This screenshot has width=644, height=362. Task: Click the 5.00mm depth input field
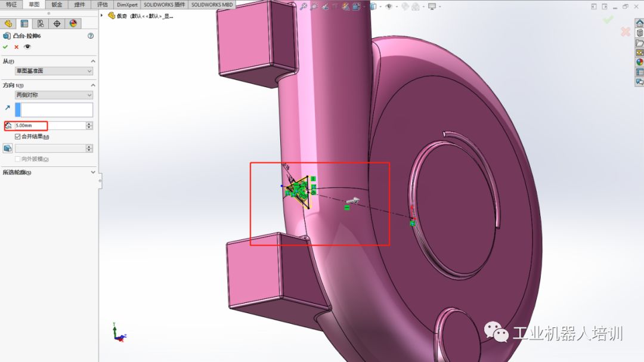[x=50, y=125]
